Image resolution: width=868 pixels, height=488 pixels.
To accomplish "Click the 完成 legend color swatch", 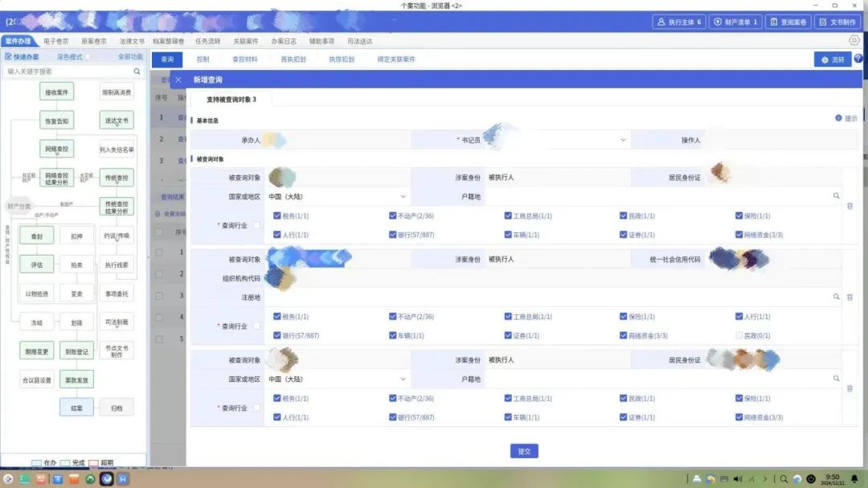I will tap(65, 462).
